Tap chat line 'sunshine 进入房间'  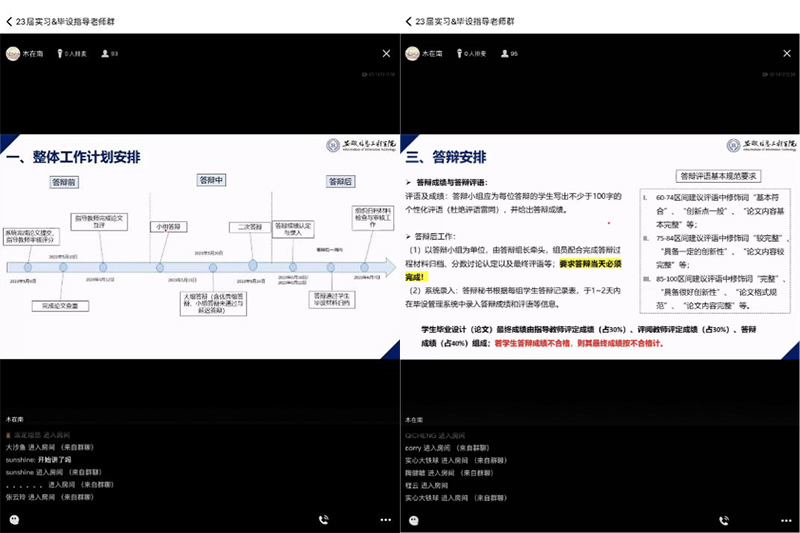click(x=54, y=472)
